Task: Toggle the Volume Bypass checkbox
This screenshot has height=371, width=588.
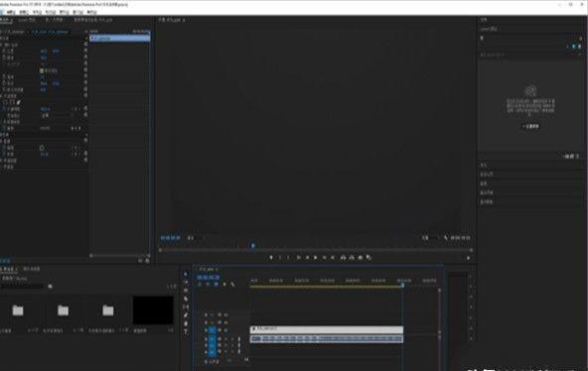Action: tap(42, 148)
